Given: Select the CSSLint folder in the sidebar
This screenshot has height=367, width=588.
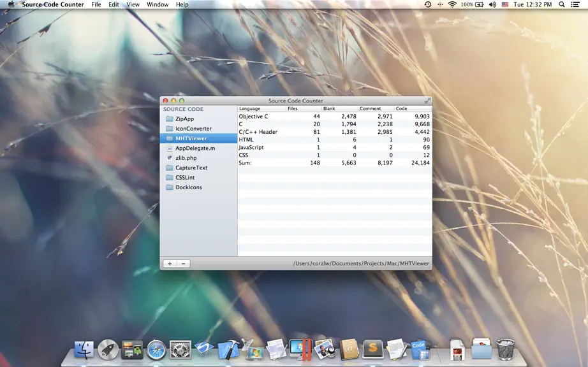Looking at the screenshot, I should [x=199, y=177].
